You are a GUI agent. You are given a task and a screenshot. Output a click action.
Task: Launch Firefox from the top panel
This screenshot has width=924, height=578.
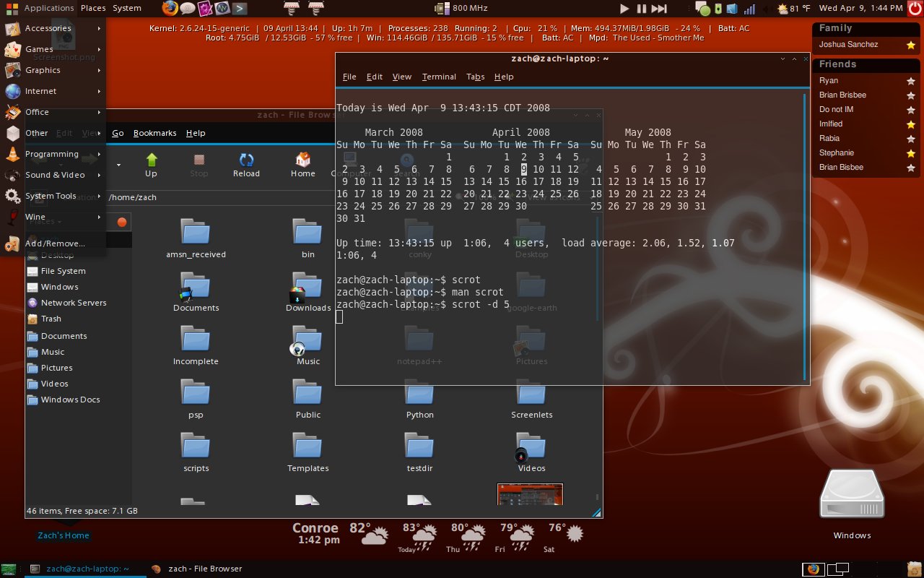click(x=170, y=8)
